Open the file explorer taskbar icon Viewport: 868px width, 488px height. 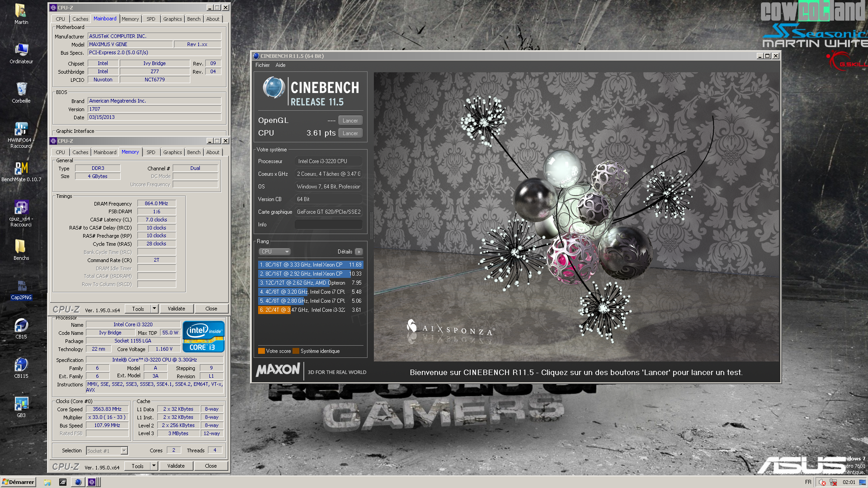tap(47, 482)
